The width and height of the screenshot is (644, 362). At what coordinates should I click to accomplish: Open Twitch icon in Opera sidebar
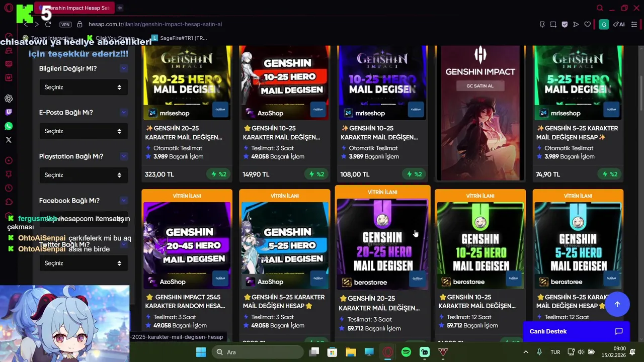click(x=9, y=112)
